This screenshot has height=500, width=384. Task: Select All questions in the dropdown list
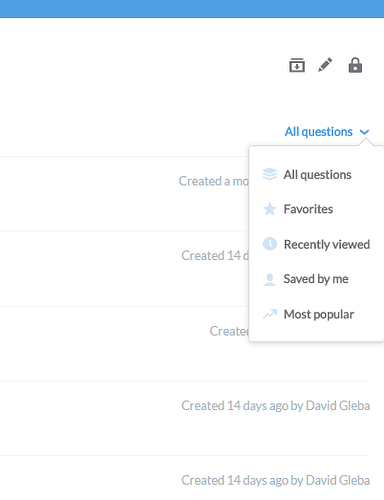317,174
